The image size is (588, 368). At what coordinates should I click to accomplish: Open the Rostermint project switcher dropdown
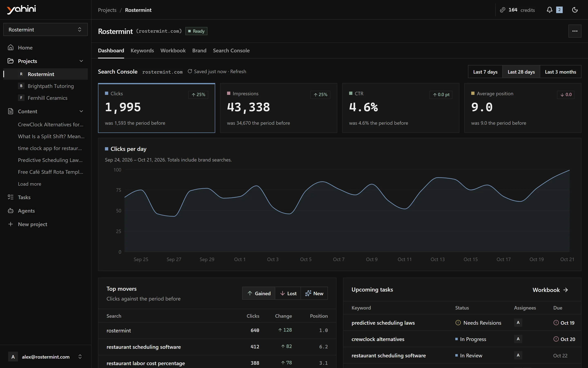46,29
